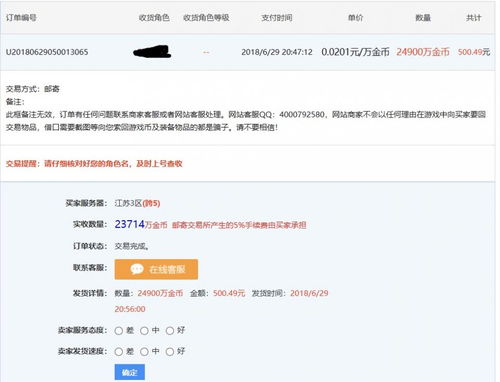The image size is (500, 382).
Task: Click the red 交易提醒 warning text
Action: (94, 164)
